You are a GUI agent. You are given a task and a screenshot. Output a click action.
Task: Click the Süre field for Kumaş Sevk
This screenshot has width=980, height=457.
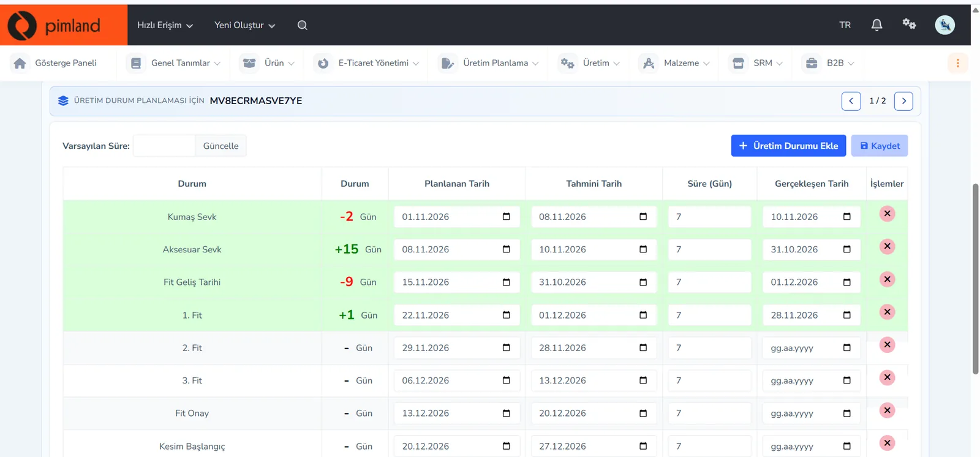pos(709,217)
